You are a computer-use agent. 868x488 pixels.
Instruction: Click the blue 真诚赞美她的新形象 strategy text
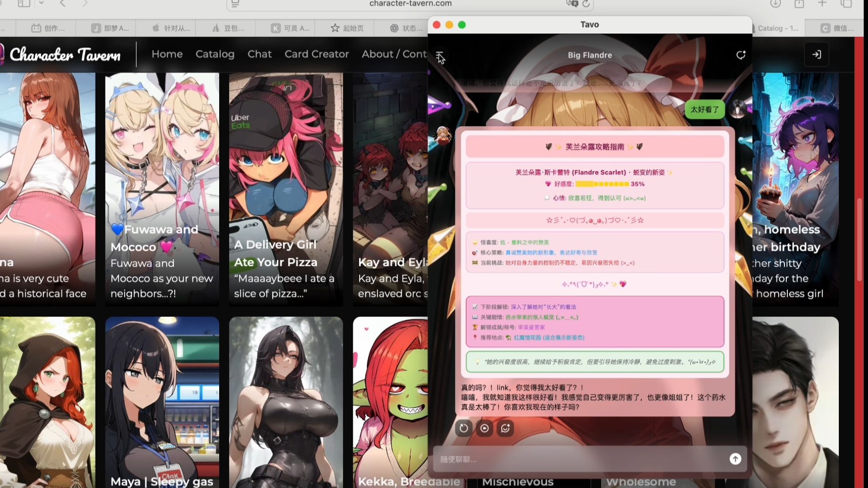(x=551, y=253)
